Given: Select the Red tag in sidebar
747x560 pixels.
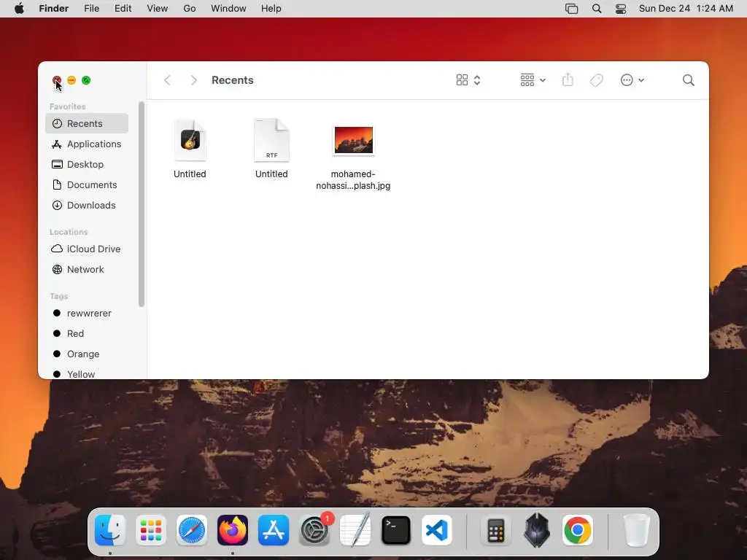Looking at the screenshot, I should [x=87, y=334].
